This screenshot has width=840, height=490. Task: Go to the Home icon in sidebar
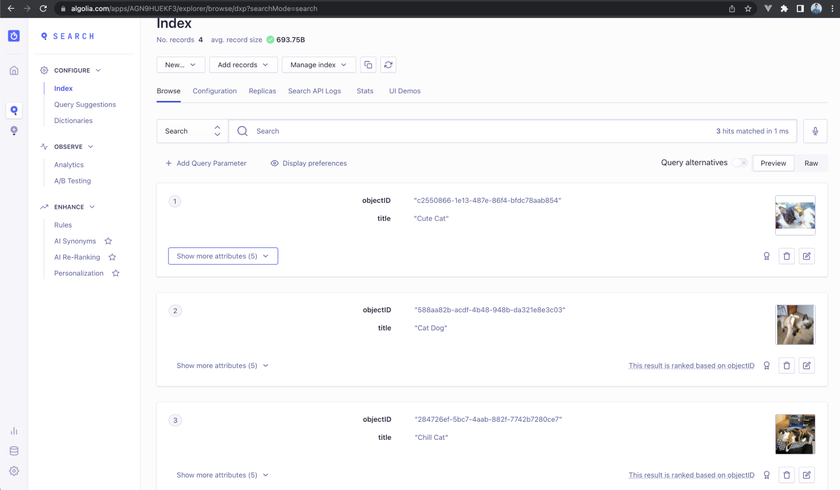pos(14,71)
